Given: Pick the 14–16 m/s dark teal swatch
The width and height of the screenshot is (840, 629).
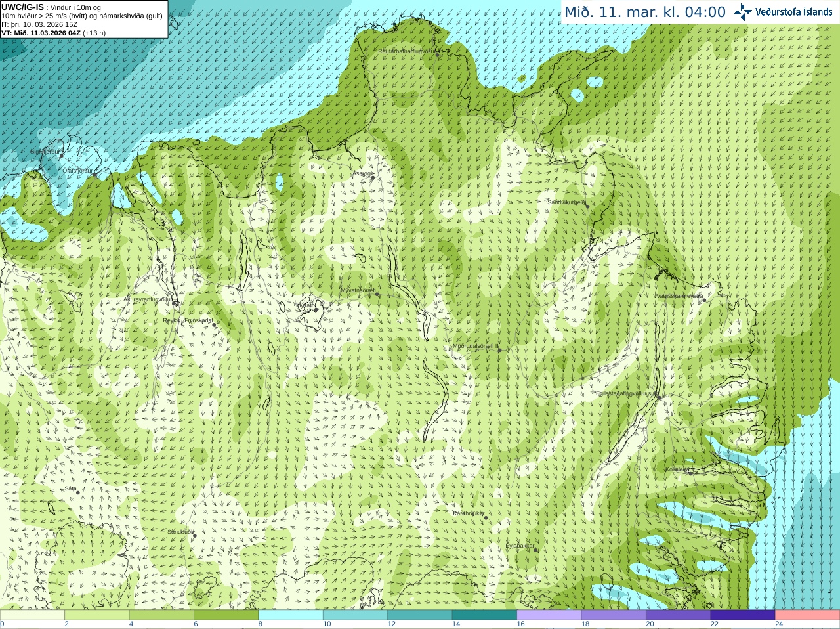Looking at the screenshot, I should tap(484, 615).
